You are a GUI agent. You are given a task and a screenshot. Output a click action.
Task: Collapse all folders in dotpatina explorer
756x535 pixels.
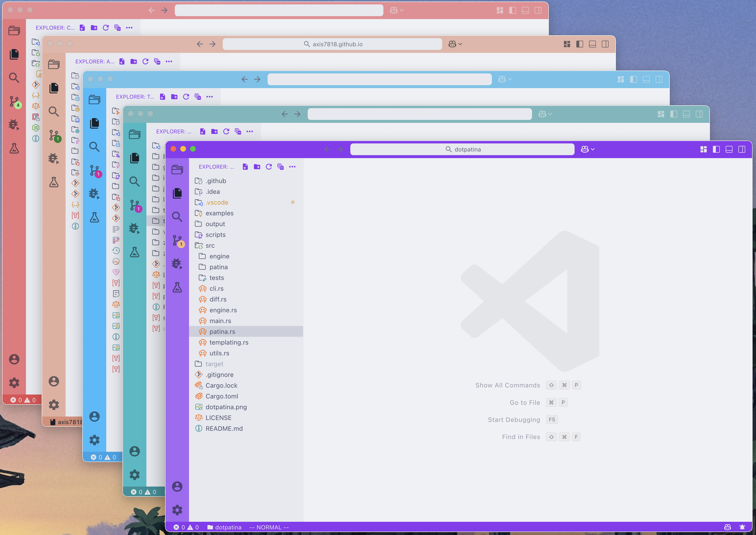coord(281,167)
